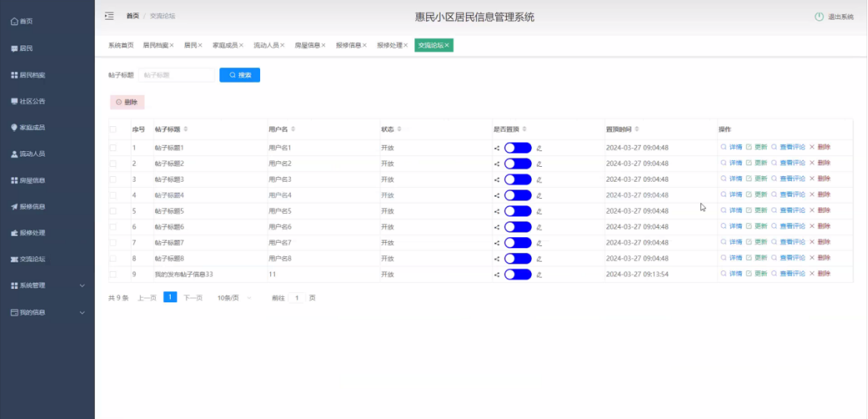
Task: Sort by the 置顶时间 column arrows
Action: point(637,129)
